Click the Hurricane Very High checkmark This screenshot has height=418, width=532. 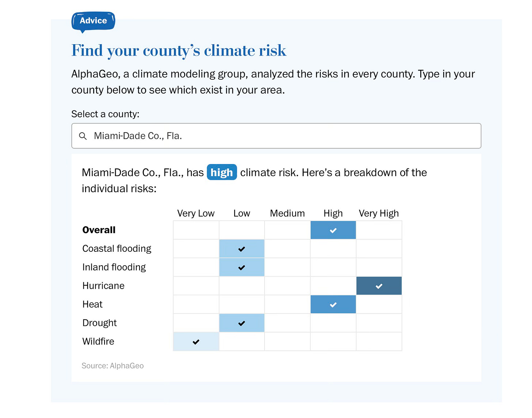click(379, 286)
